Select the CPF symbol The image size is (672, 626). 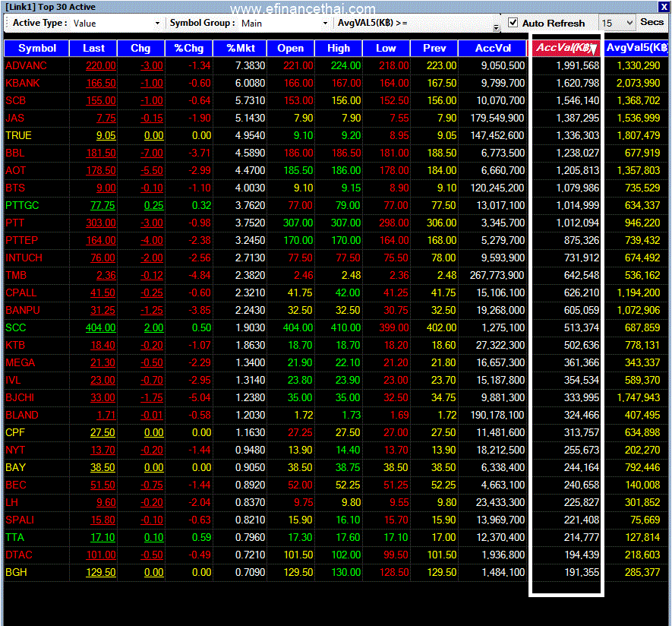15,432
